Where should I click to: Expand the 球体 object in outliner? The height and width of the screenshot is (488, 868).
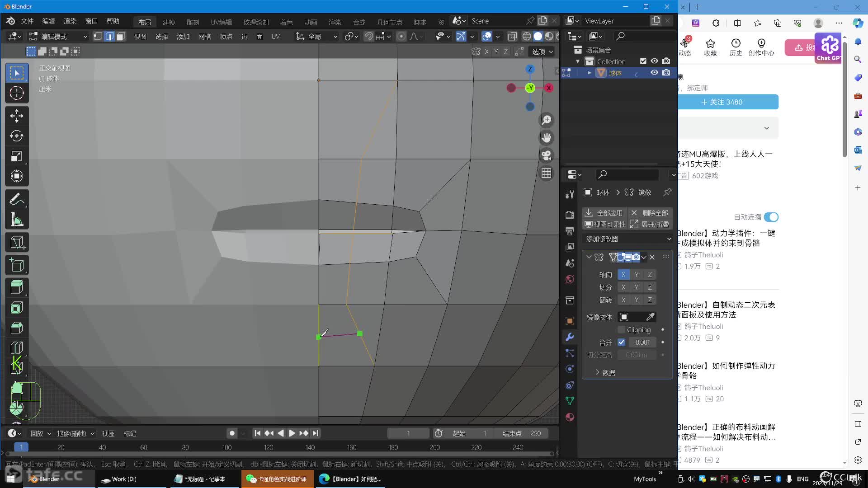click(x=589, y=73)
